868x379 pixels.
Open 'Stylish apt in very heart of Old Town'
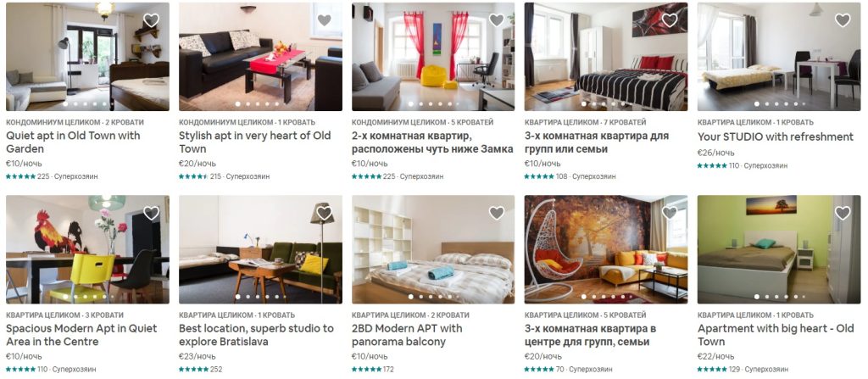[254, 142]
